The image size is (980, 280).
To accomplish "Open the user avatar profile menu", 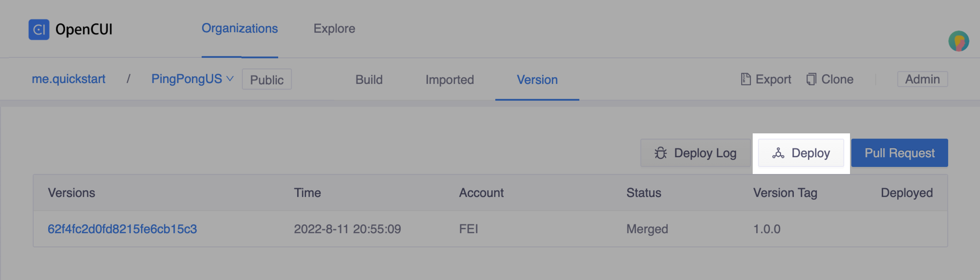I will pos(958,42).
